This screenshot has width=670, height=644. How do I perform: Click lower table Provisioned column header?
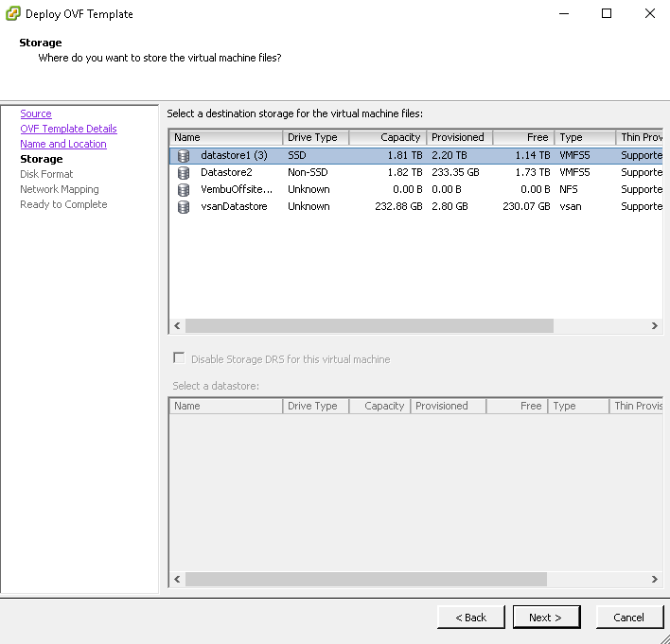pos(448,406)
